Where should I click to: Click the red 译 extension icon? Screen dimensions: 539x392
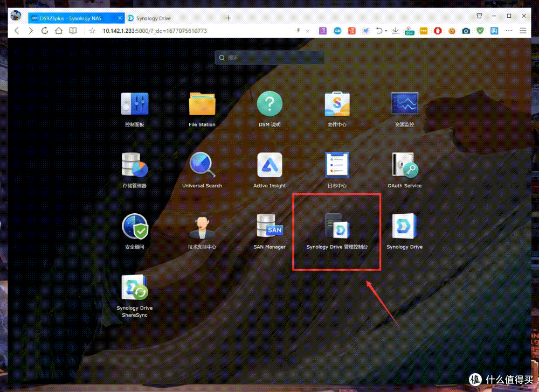[352, 31]
